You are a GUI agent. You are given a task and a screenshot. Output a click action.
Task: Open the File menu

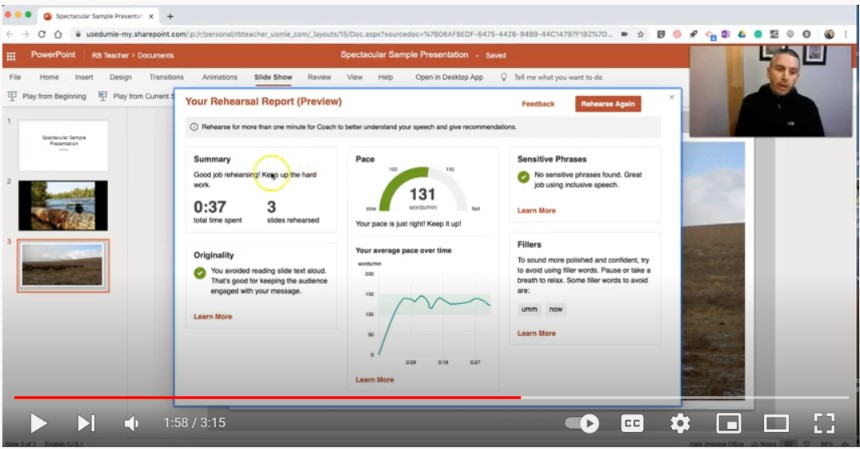[x=15, y=77]
